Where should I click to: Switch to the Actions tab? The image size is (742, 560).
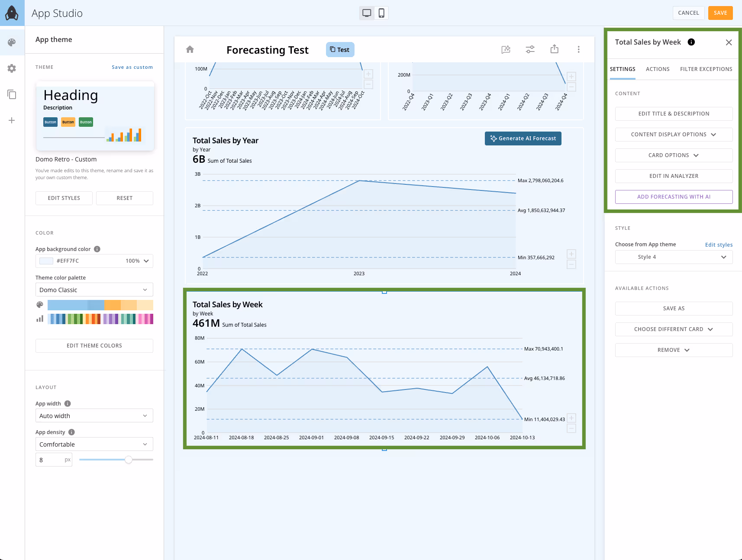[x=658, y=69]
